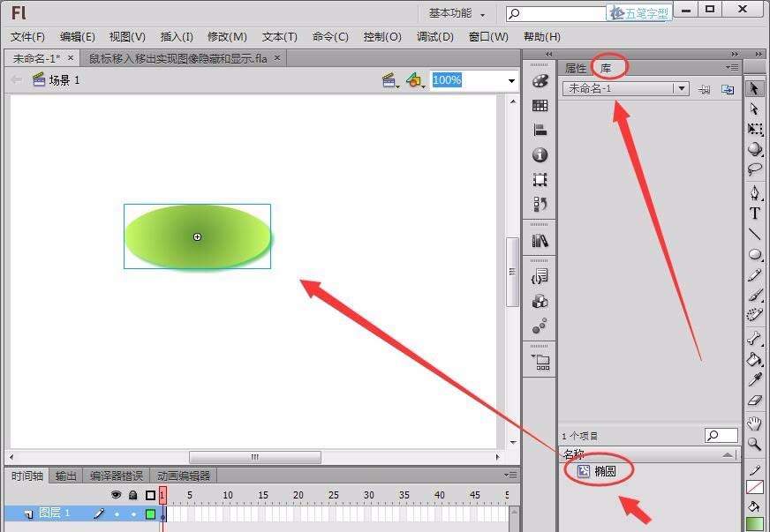The height and width of the screenshot is (532, 770).
Task: Click the library search field
Action: pyautogui.click(x=721, y=435)
